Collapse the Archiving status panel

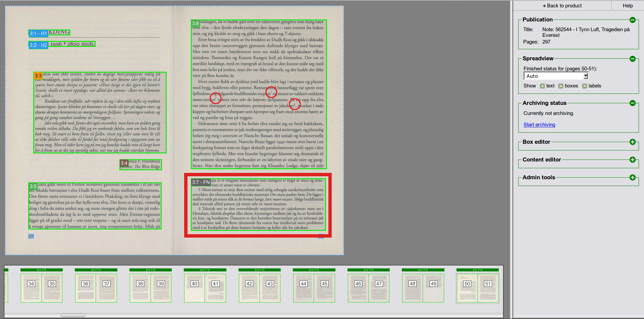[632, 103]
